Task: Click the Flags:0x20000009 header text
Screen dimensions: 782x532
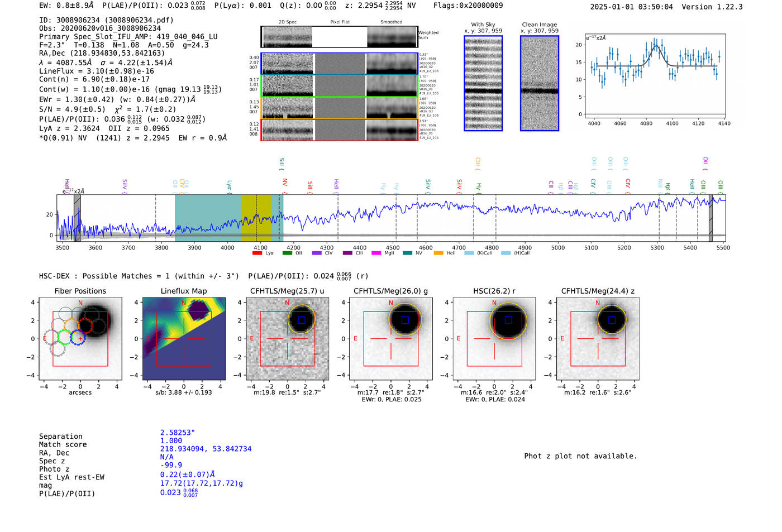Action: pyautogui.click(x=468, y=6)
